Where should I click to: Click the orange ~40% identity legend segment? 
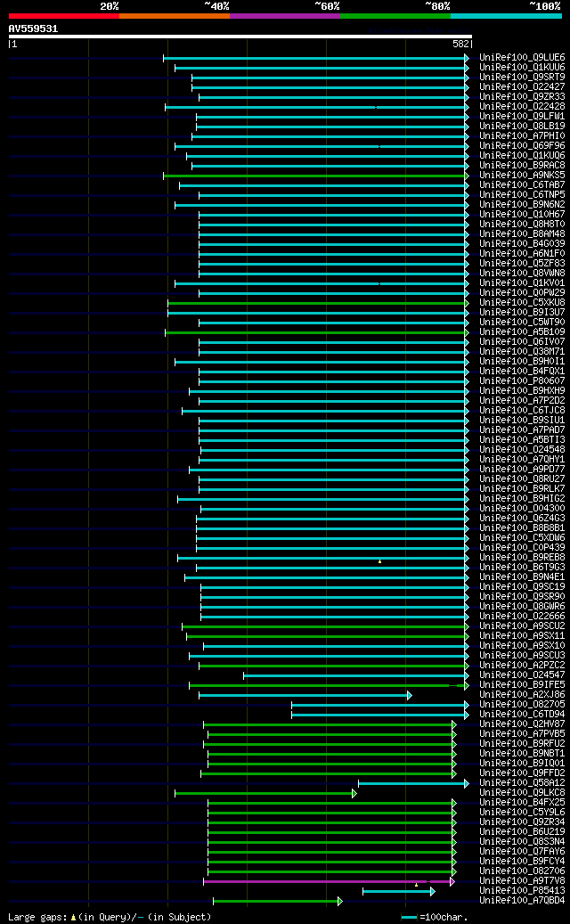click(175, 16)
